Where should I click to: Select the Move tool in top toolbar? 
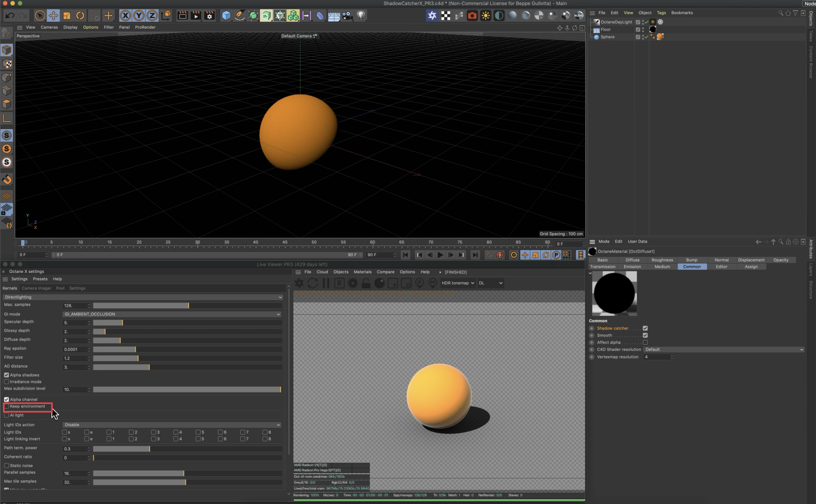point(53,15)
